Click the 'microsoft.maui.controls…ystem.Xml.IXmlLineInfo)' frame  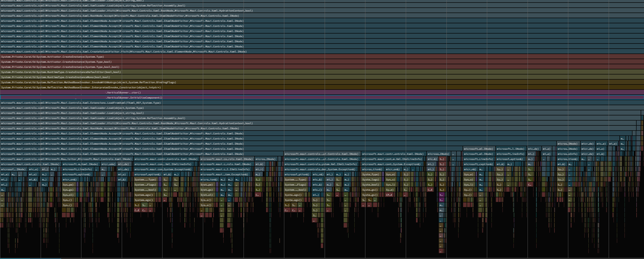(x=322, y=164)
